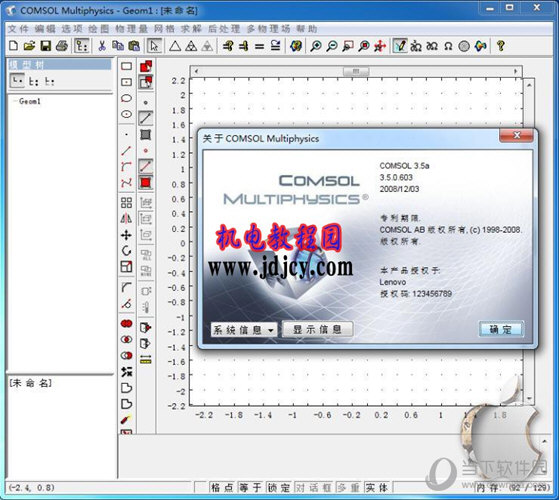Toggle the arrow Pointer select mode button
The height and width of the screenshot is (500, 559).
155,46
